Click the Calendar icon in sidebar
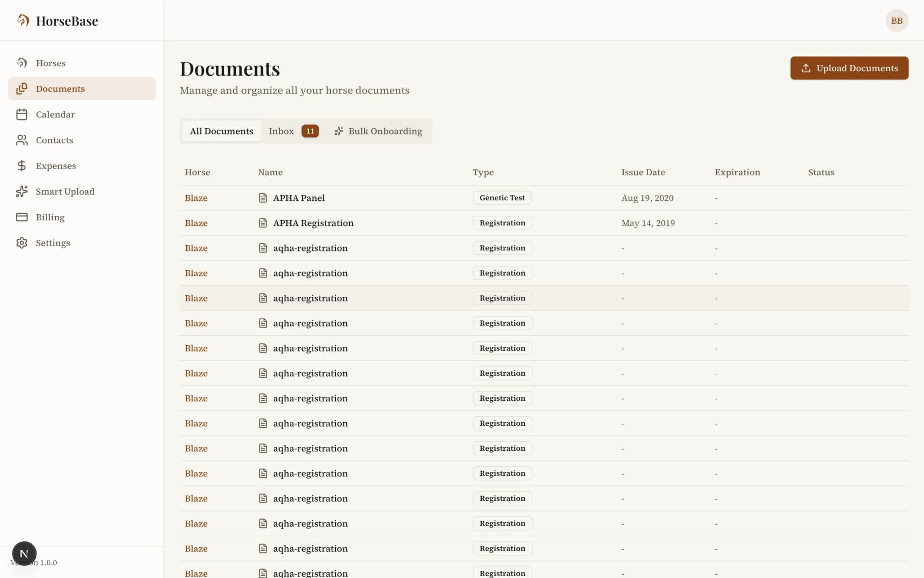The image size is (924, 578). pos(22,114)
